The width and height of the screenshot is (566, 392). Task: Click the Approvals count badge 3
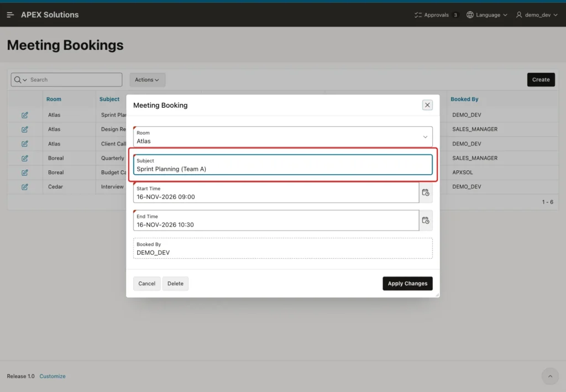(x=455, y=15)
